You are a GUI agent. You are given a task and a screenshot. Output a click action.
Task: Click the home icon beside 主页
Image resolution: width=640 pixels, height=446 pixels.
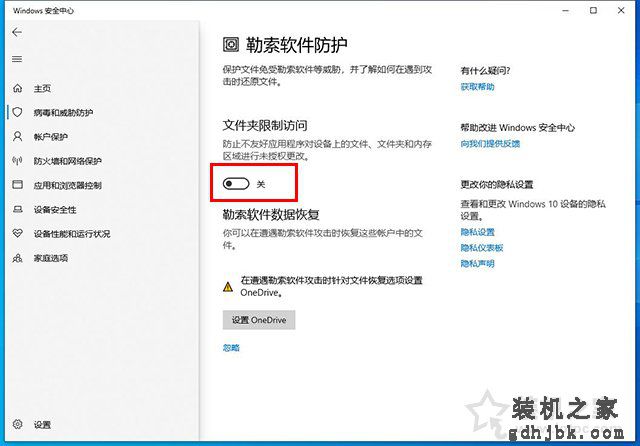tap(18, 88)
